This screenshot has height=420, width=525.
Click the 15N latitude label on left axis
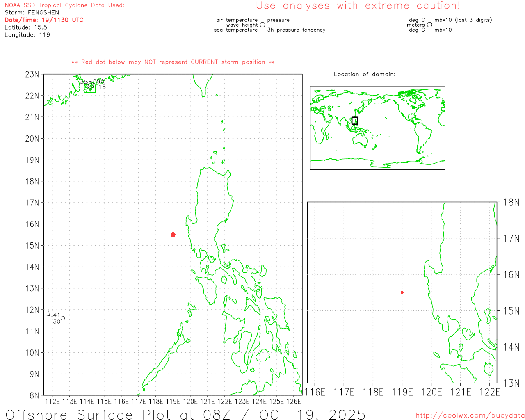(32, 246)
